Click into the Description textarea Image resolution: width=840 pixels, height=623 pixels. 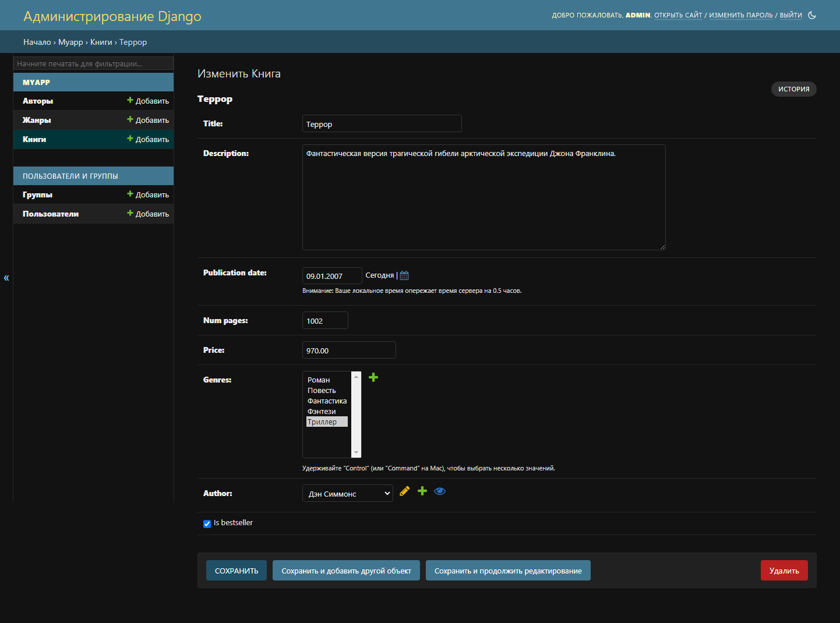483,197
